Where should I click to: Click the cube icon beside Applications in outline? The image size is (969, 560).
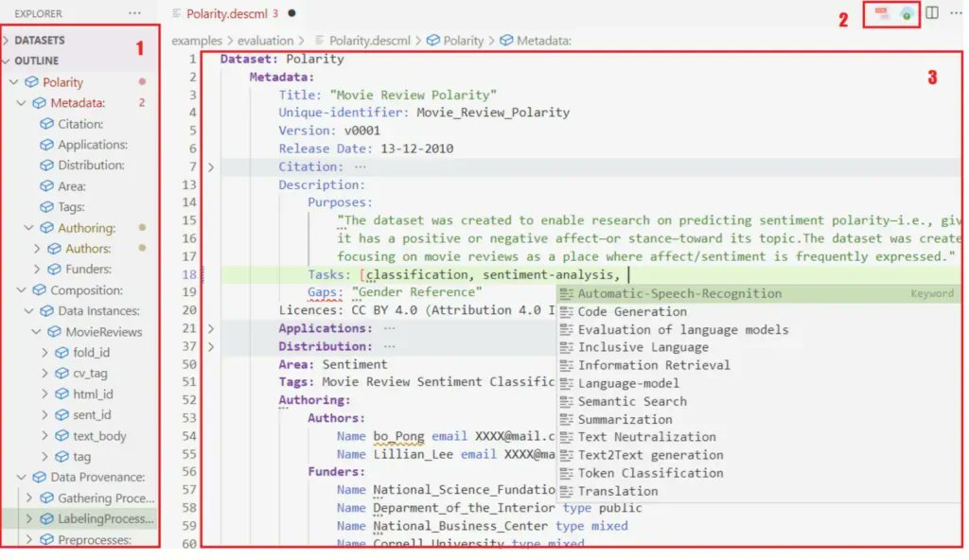47,145
